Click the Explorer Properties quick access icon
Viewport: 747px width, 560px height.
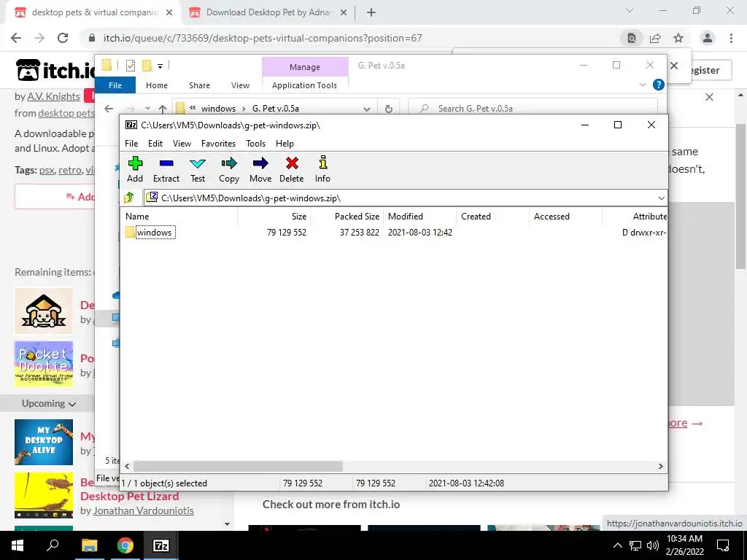pyautogui.click(x=131, y=65)
